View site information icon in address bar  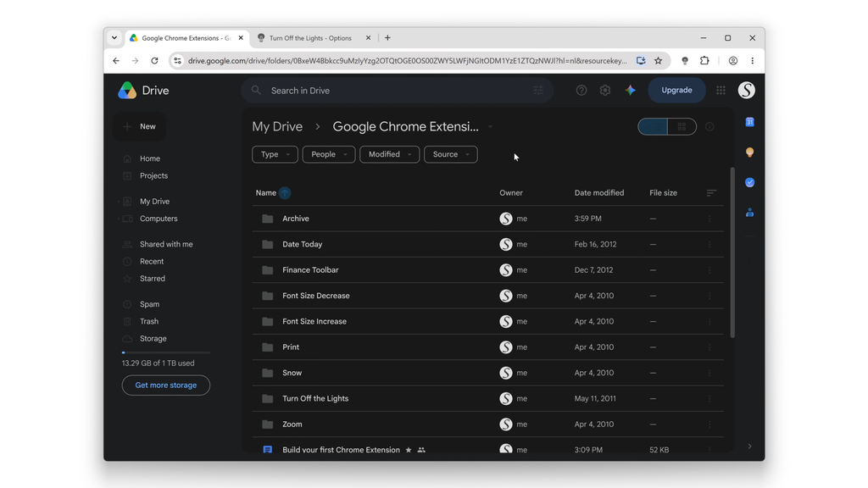click(178, 61)
